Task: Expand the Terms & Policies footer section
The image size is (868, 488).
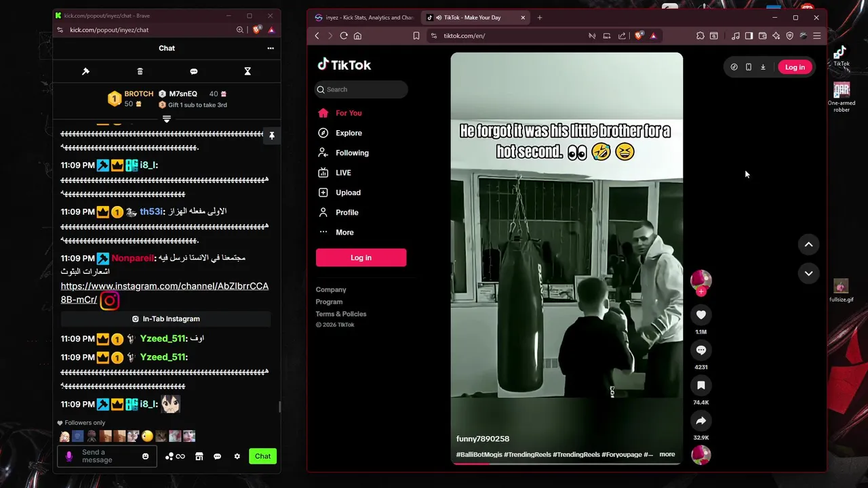Action: coord(340,314)
